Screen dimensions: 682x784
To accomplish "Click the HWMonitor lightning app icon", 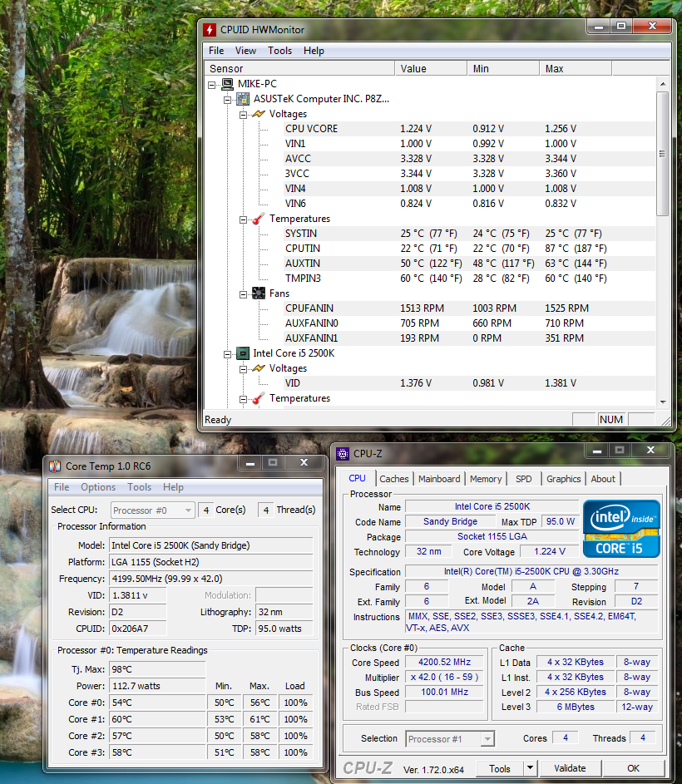I will (209, 29).
